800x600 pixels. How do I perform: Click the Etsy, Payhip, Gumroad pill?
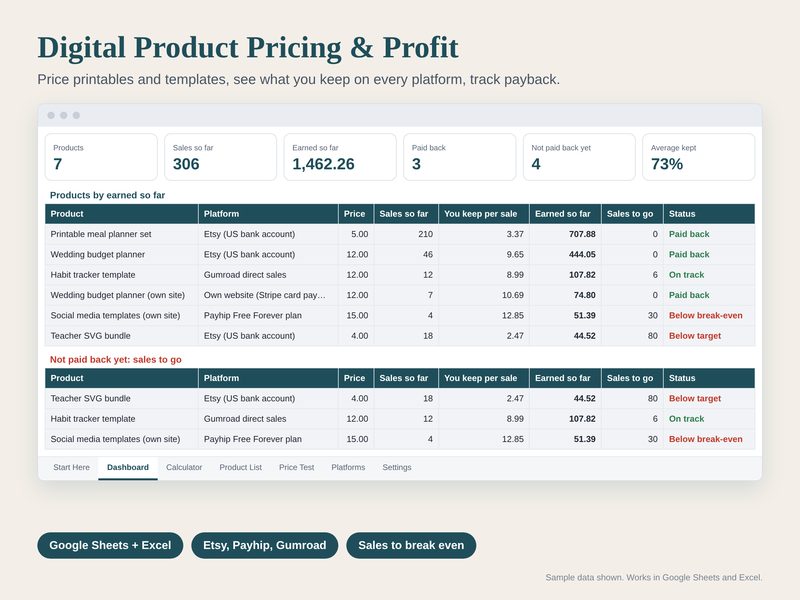[x=265, y=545]
